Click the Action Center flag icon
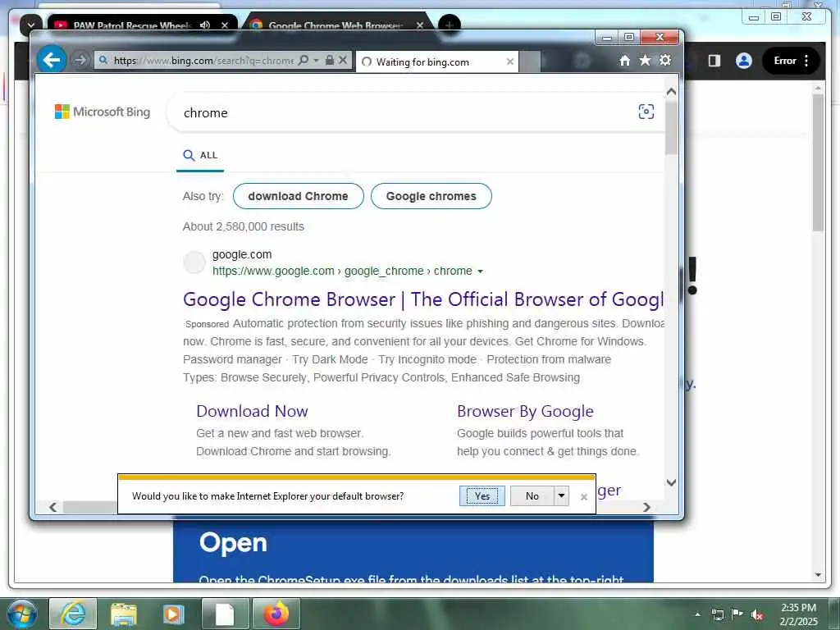Screen dimensions: 840x630 737,614
